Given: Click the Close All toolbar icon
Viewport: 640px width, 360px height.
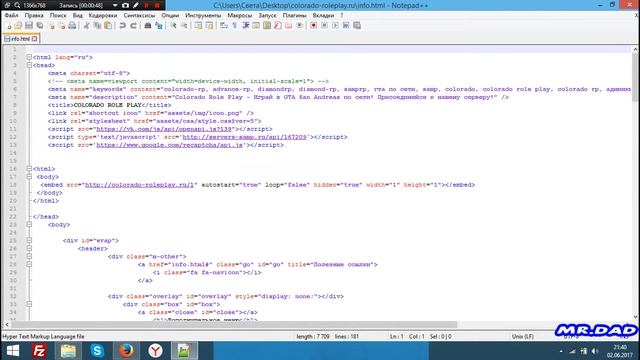Looking at the screenshot, I should pos(61,26).
